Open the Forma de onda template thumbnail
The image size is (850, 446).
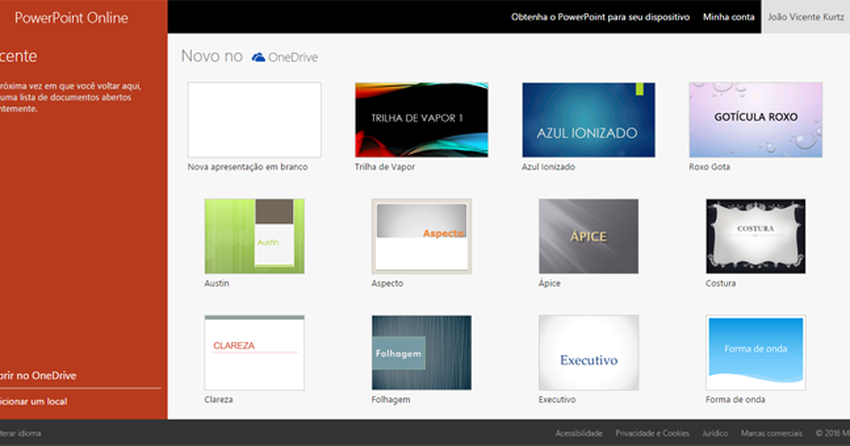[x=756, y=352]
